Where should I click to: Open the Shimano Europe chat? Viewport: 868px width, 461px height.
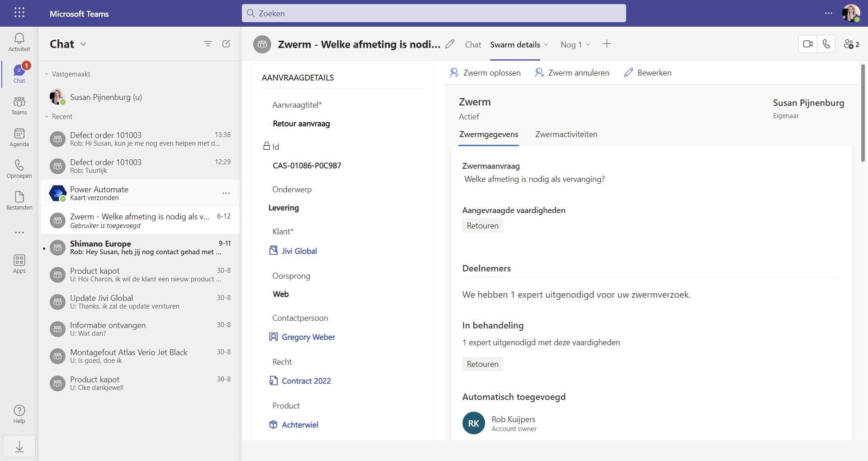tap(140, 247)
